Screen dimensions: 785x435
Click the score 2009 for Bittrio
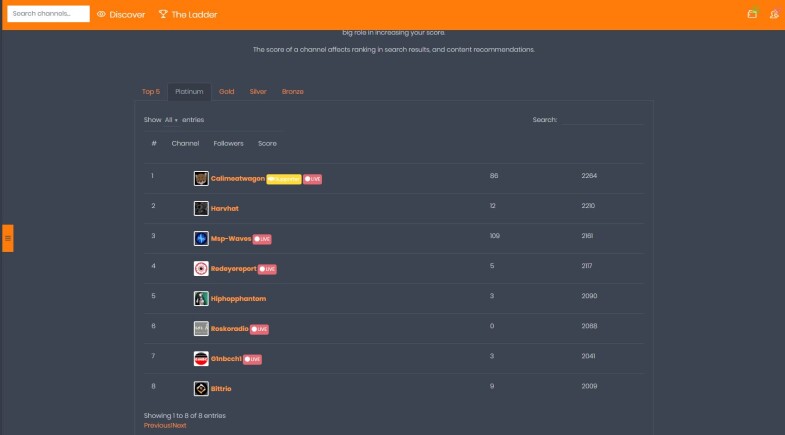click(x=589, y=386)
